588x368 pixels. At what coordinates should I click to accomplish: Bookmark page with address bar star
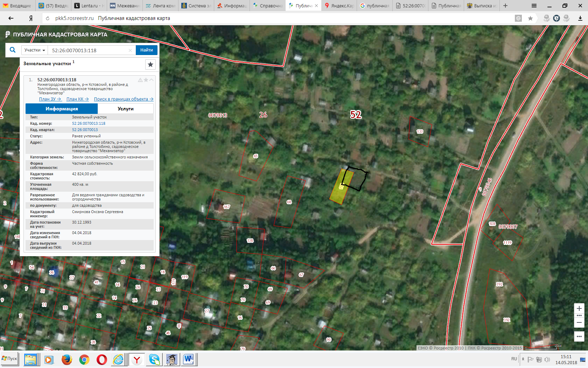coord(531,18)
